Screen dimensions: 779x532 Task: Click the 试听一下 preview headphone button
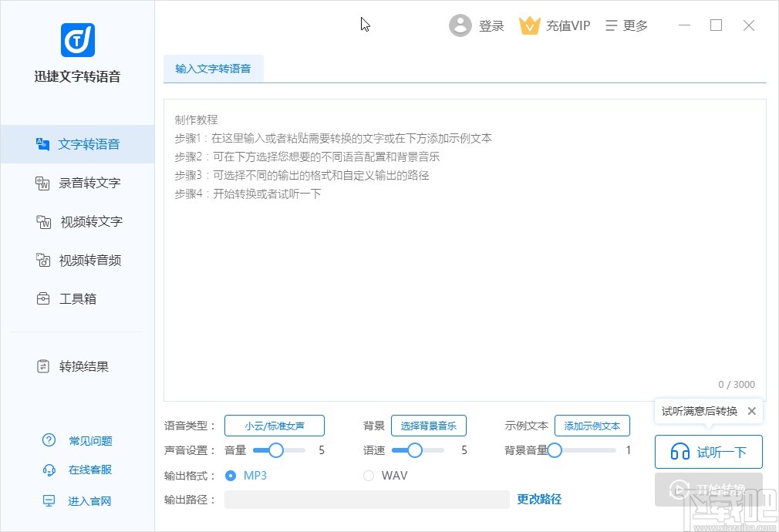tap(708, 452)
